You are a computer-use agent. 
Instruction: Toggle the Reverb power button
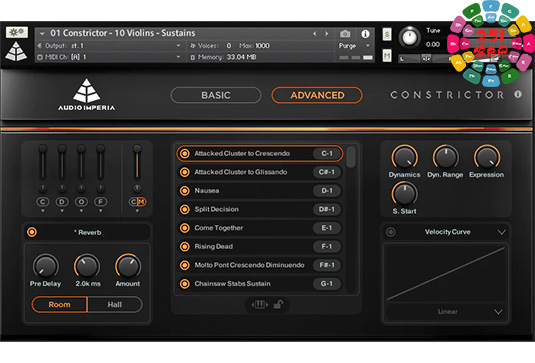click(32, 232)
